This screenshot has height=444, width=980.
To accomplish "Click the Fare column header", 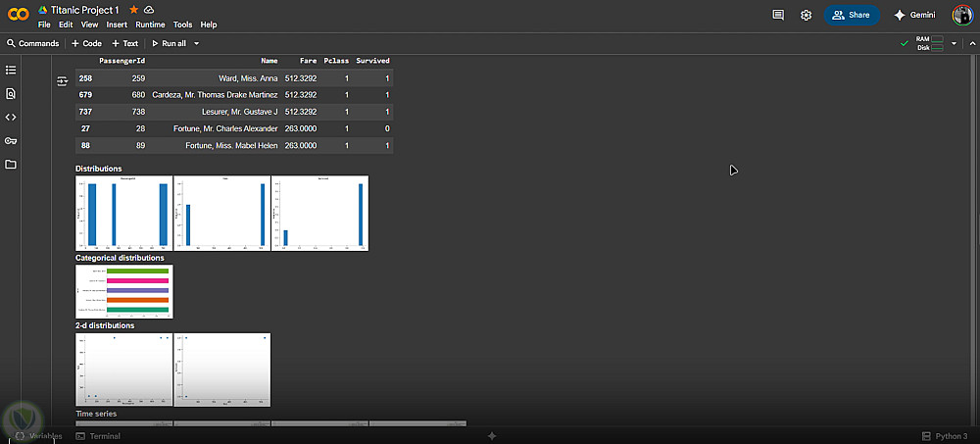I will click(x=308, y=61).
